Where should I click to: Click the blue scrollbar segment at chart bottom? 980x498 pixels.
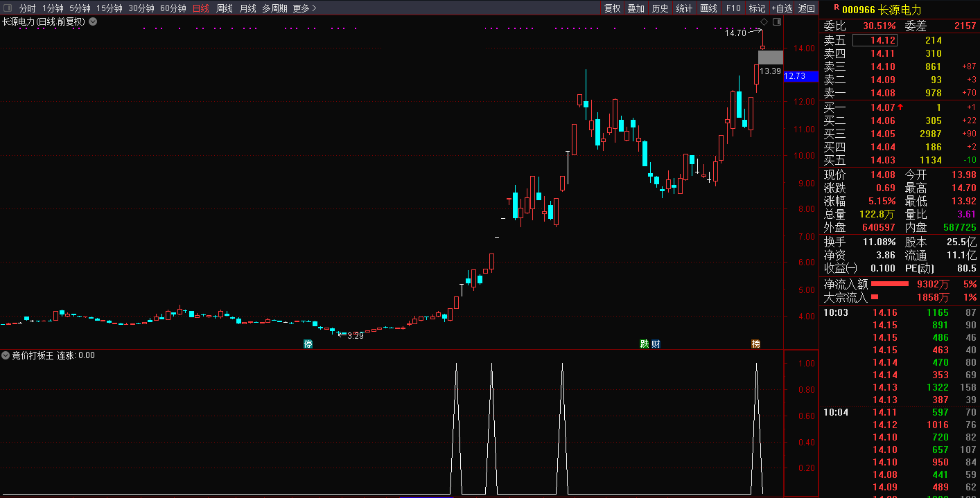click(x=426, y=497)
